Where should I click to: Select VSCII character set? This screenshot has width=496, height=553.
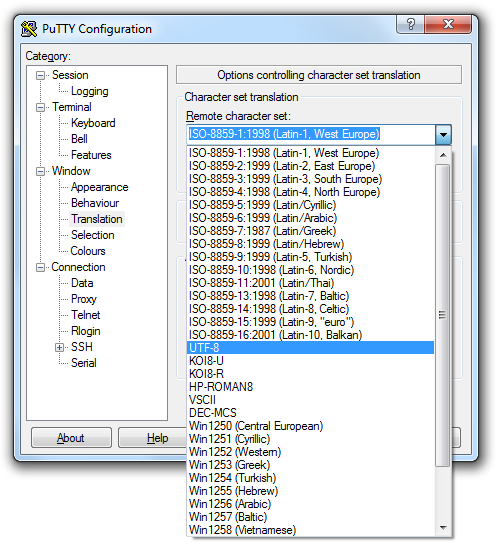pos(310,400)
